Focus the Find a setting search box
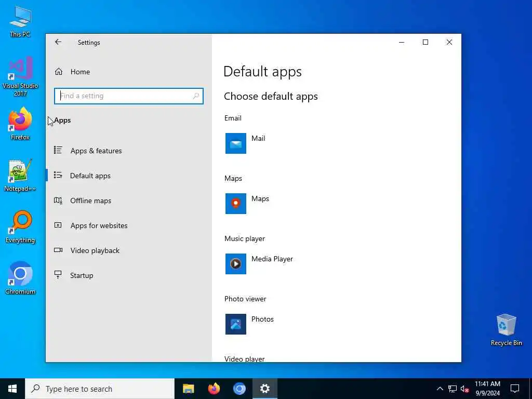This screenshot has height=399, width=532. [129, 96]
